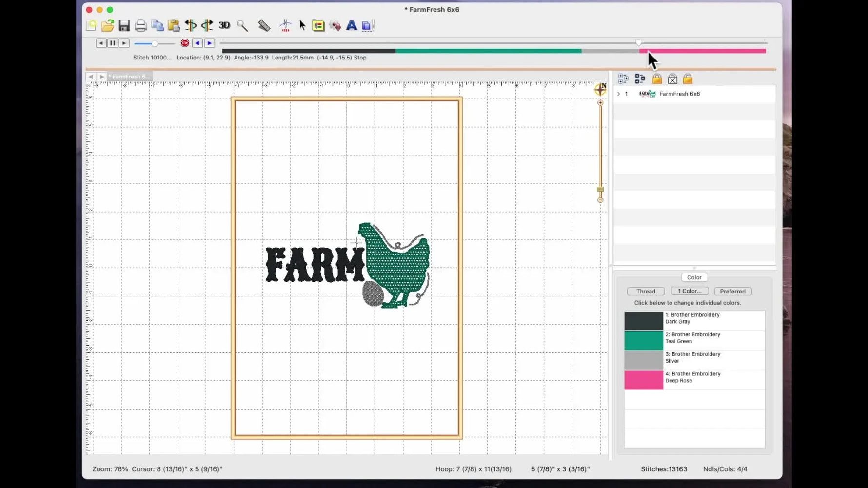Pause the stitch simulator playback
Screen dimensions: 868x488
[113, 43]
